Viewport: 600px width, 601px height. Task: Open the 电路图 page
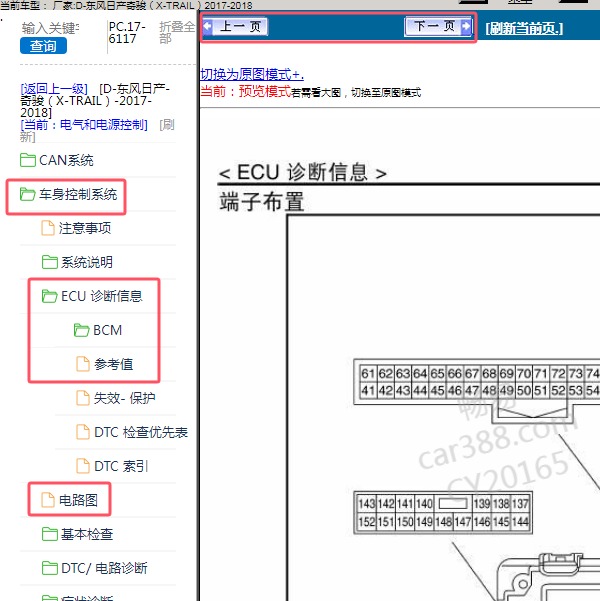(x=78, y=500)
